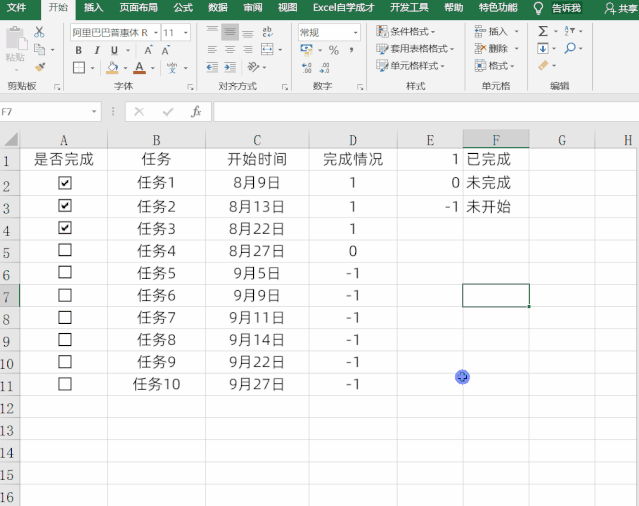Uncheck the checkbox for 任务1
This screenshot has width=639, height=506.
[x=65, y=183]
